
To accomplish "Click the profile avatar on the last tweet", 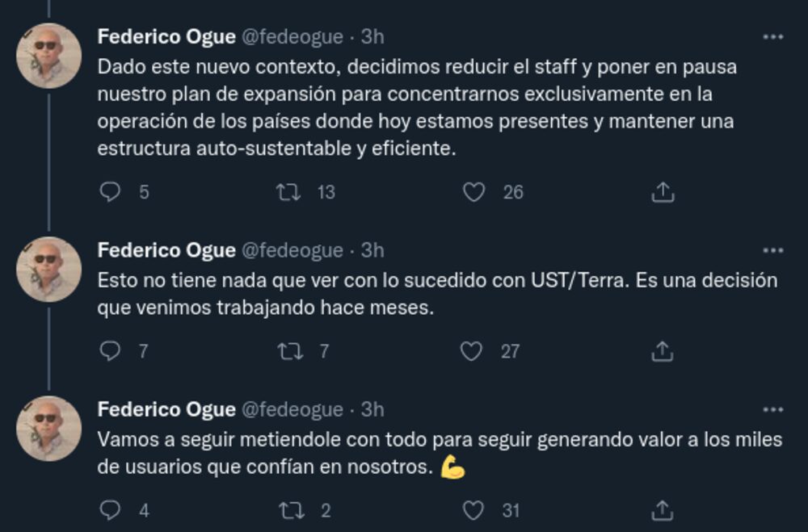I will pyautogui.click(x=48, y=428).
